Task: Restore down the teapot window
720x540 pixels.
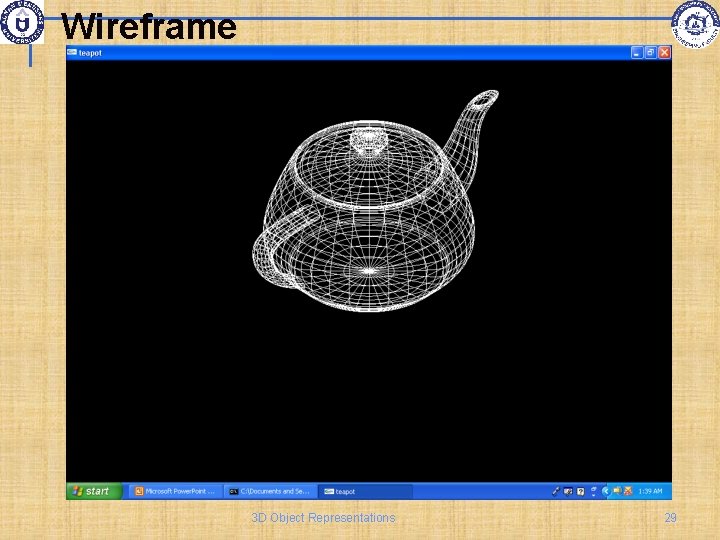Action: [650, 53]
